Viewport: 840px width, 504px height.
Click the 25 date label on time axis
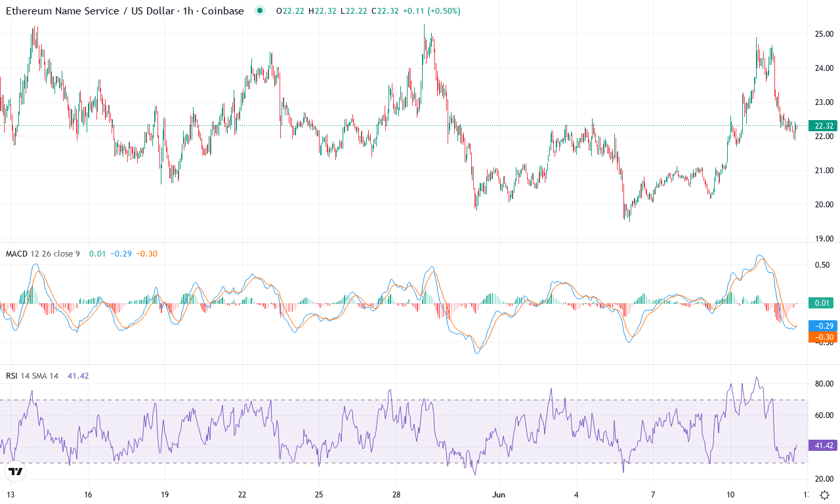click(319, 494)
